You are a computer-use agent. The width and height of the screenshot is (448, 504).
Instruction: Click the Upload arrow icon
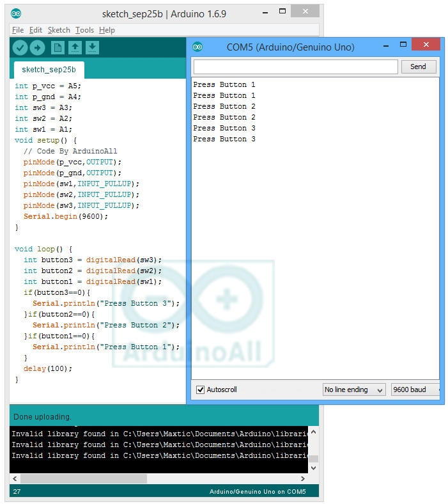coord(37,48)
